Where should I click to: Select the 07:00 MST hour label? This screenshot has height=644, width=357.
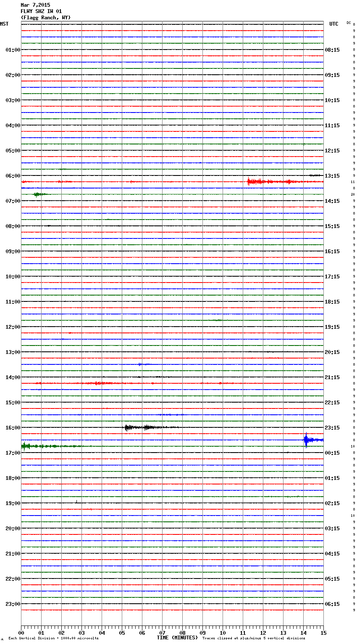[x=13, y=201]
